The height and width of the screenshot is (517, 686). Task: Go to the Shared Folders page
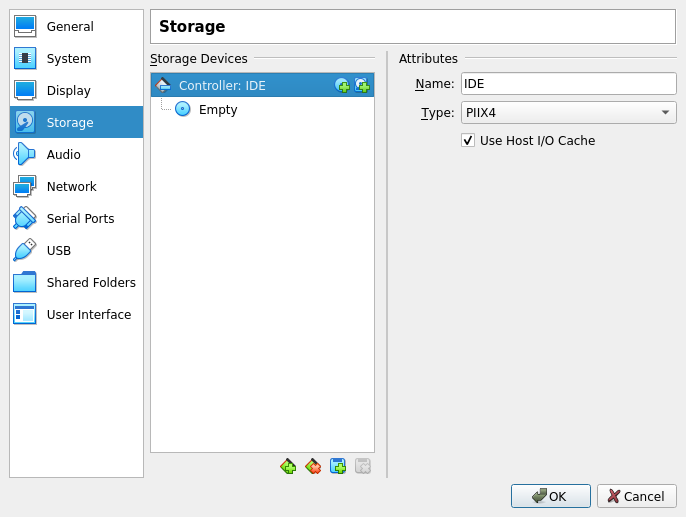[x=90, y=283]
